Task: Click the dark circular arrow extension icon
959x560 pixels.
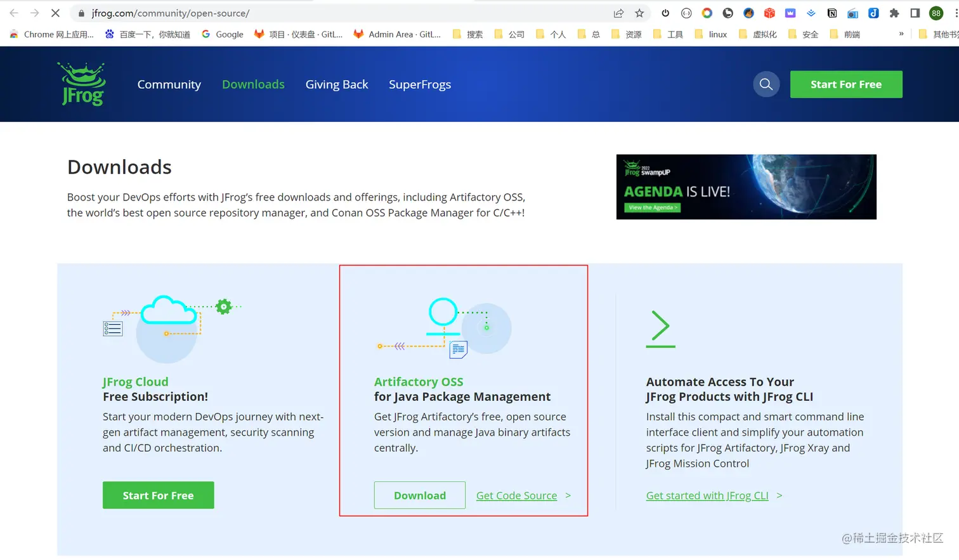Action: 728,13
